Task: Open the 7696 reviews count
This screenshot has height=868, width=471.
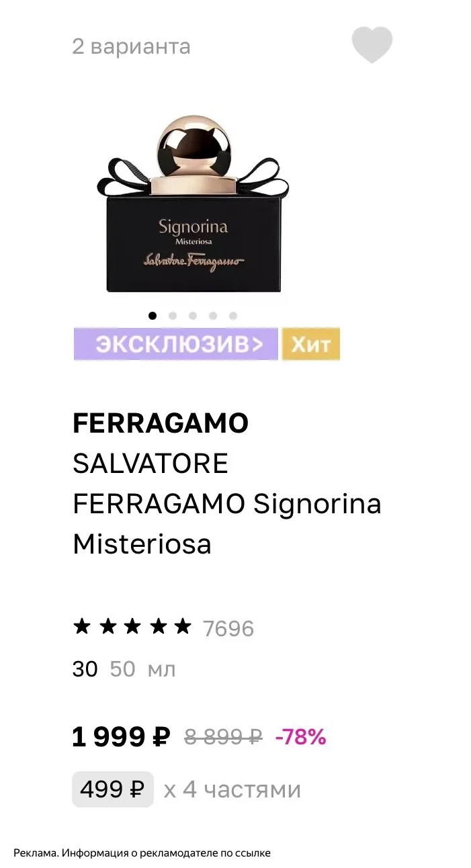Action: [228, 629]
